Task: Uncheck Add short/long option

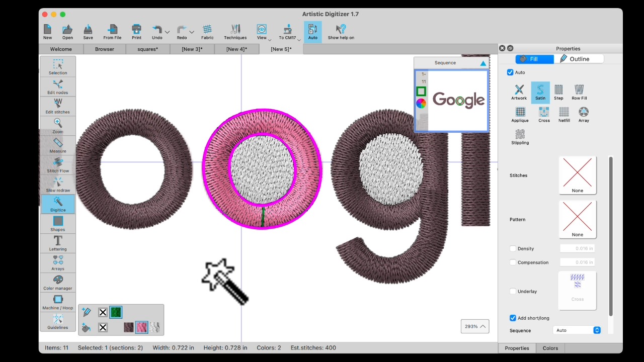Action: [x=513, y=318]
